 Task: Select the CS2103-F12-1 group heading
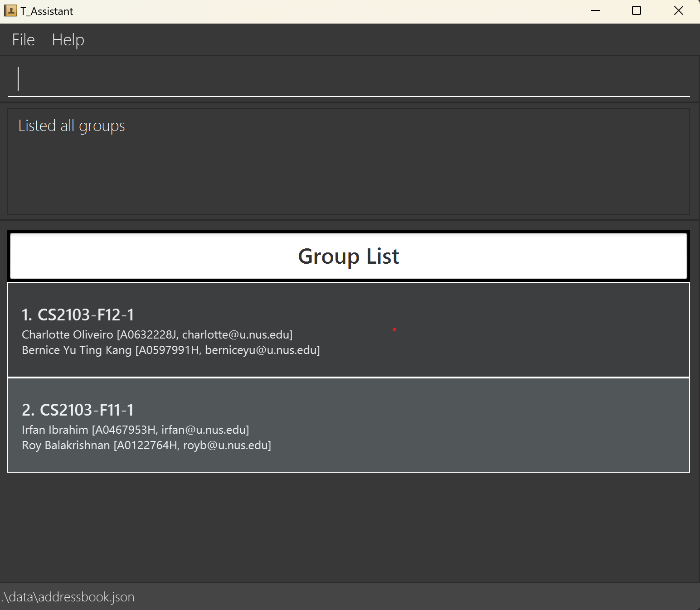tap(78, 315)
